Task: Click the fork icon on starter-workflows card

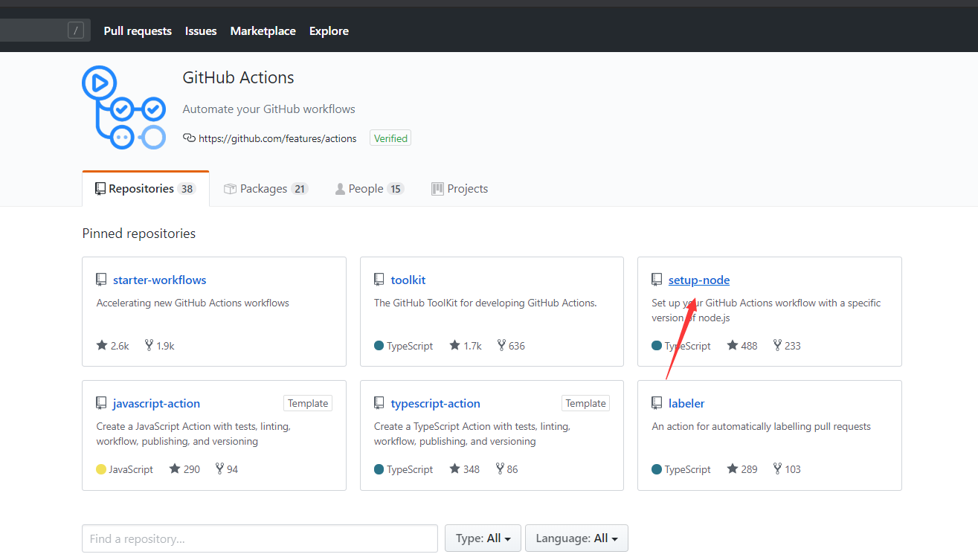Action: (149, 345)
